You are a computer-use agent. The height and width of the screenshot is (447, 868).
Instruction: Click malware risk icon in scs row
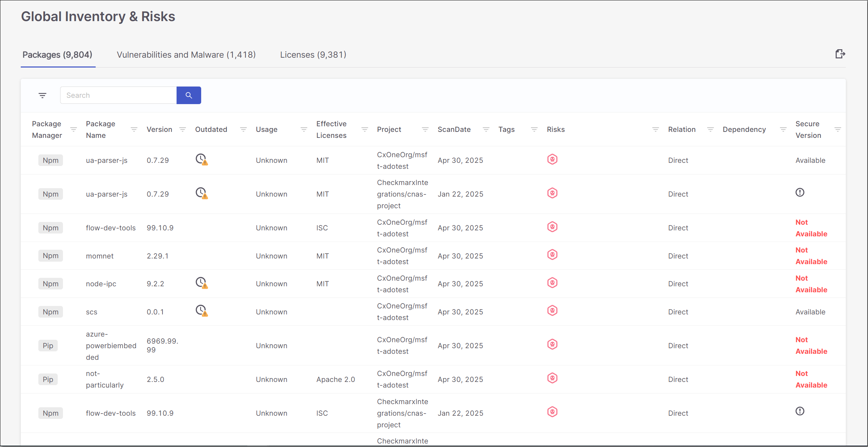click(x=552, y=311)
